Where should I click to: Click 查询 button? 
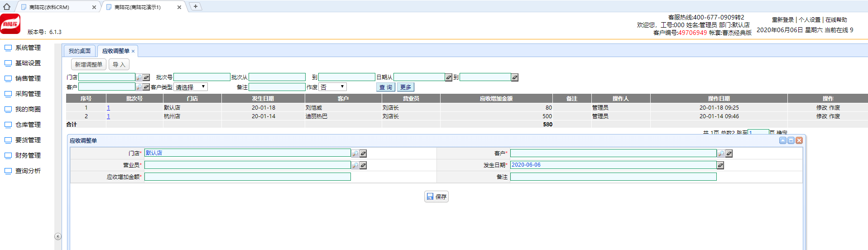386,87
